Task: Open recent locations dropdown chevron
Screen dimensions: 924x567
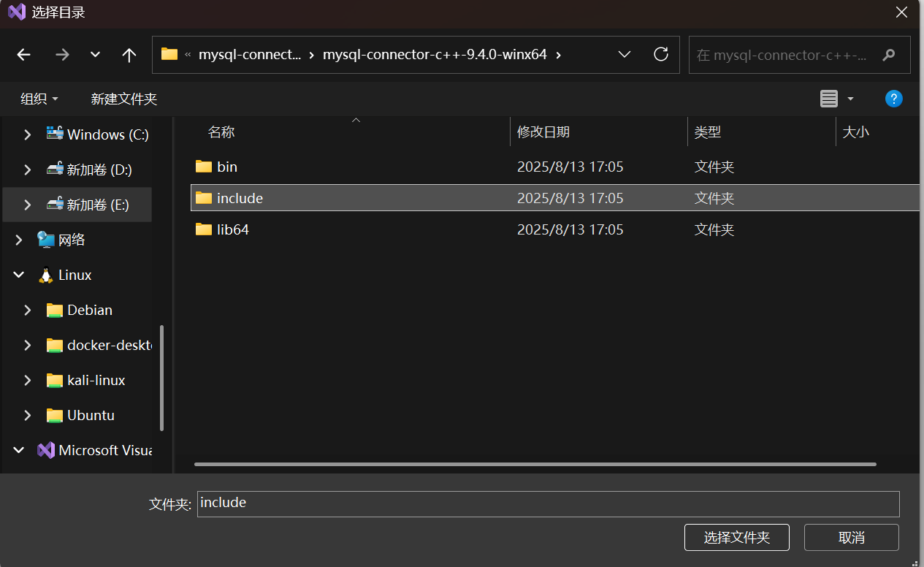Action: 95,55
